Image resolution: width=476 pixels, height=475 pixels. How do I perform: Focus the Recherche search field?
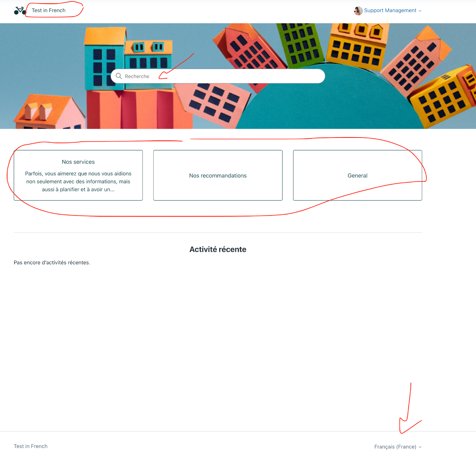(218, 76)
